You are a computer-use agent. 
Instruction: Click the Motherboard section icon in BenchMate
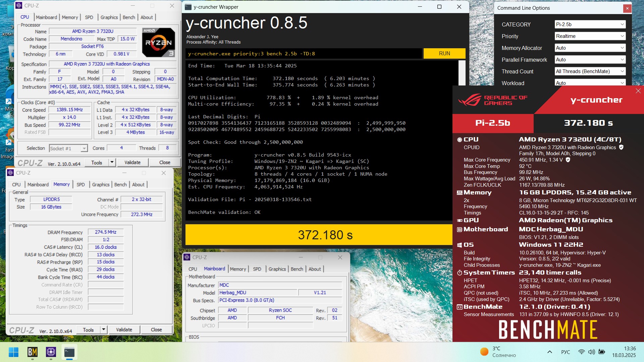point(460,230)
